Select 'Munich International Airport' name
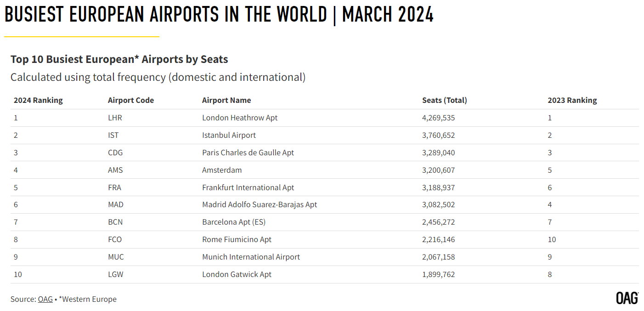The image size is (644, 311). [x=251, y=257]
